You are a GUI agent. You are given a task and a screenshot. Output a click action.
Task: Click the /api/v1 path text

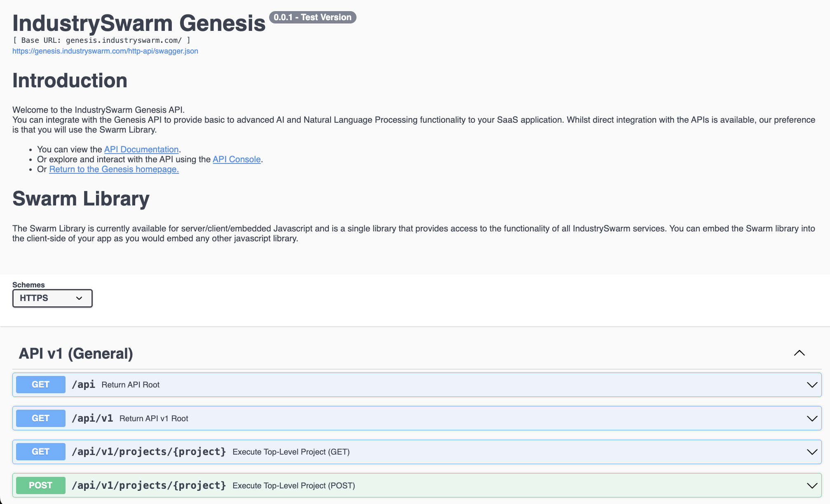pos(92,418)
